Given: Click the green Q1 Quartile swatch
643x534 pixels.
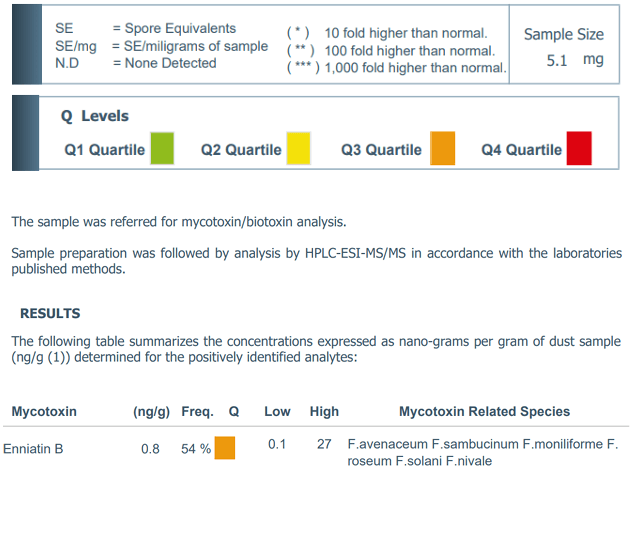Looking at the screenshot, I should pyautogui.click(x=162, y=148).
